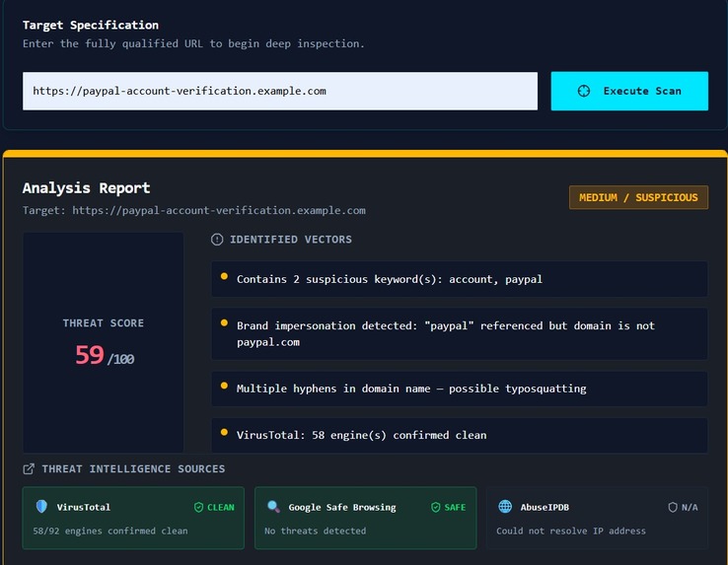Click the Google Safe Browsing magnifier icon

(273, 507)
